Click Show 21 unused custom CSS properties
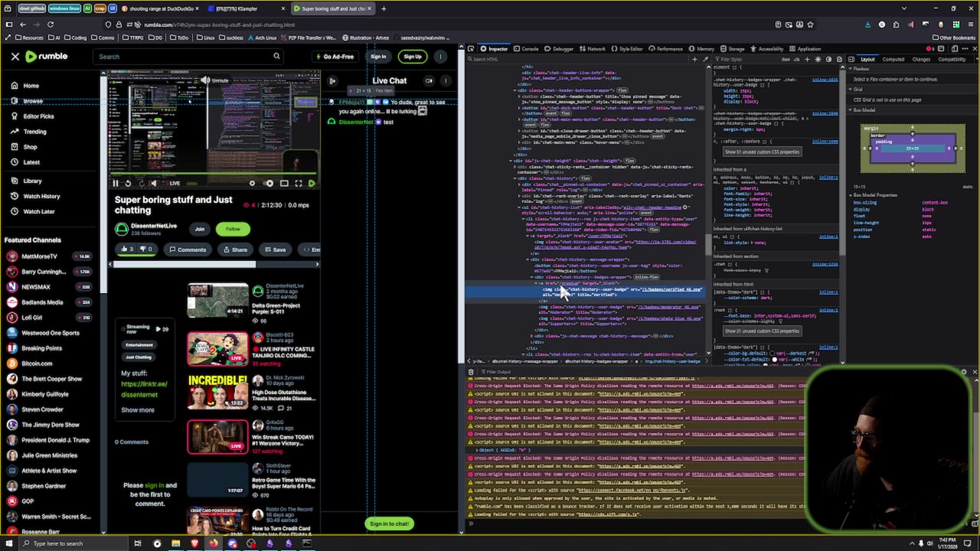Viewport: 980px width, 551px height. coord(762,331)
